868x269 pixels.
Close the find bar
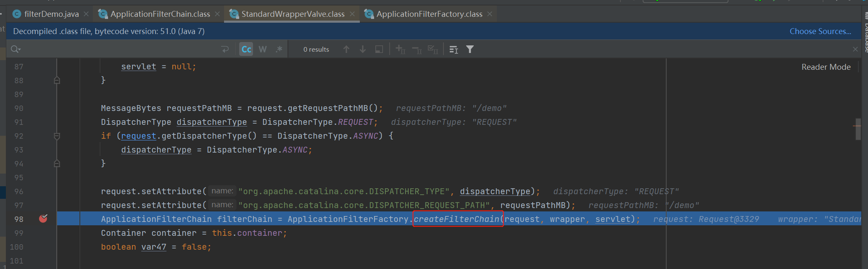click(855, 50)
